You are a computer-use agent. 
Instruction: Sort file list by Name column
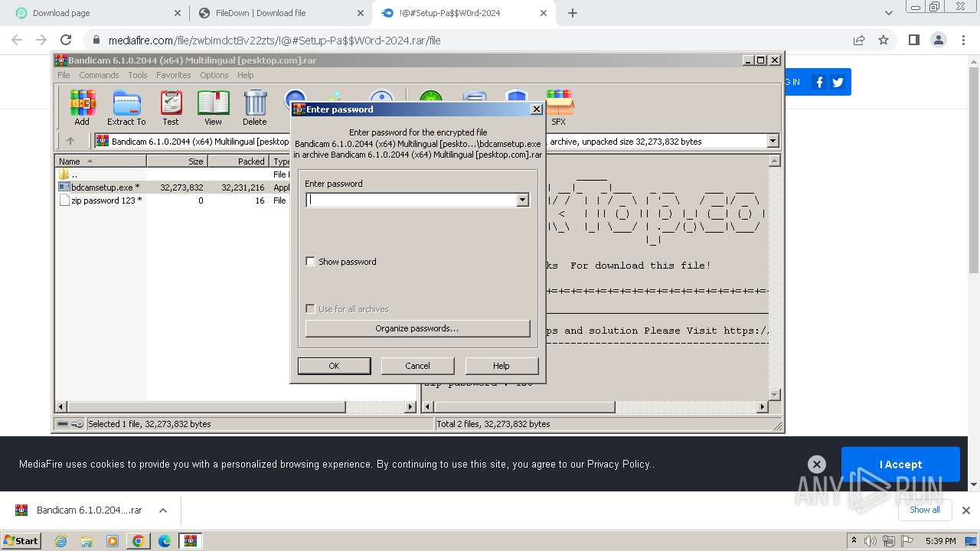100,161
